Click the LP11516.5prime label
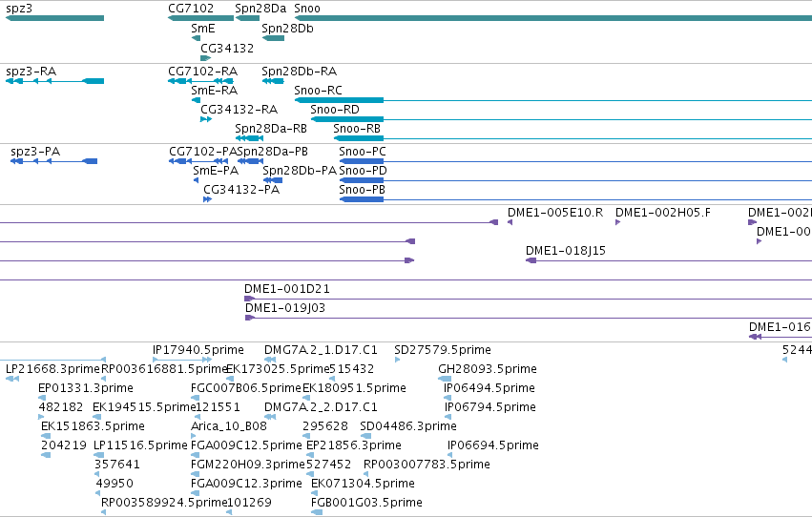Image resolution: width=812 pixels, height=517 pixels. (x=140, y=445)
